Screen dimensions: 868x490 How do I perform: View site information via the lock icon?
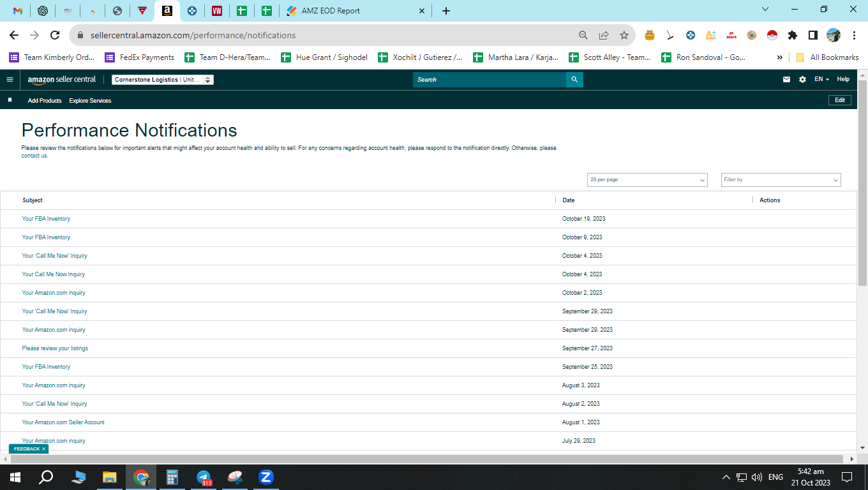coord(80,35)
